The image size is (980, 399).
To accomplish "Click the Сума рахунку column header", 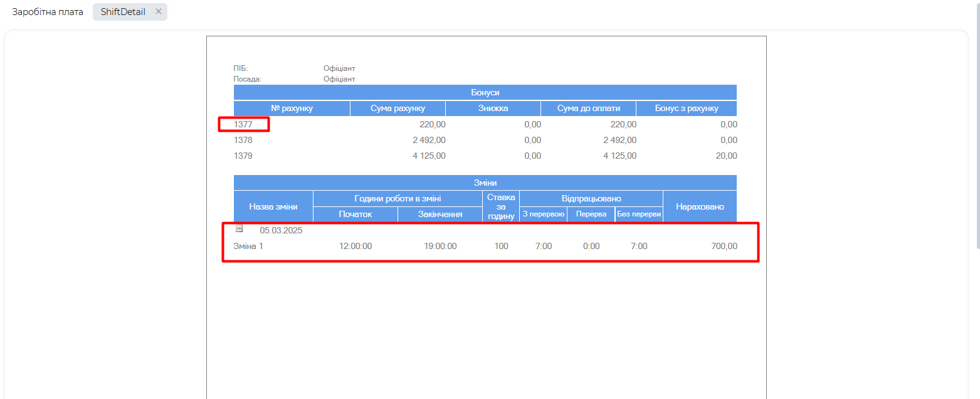I will pyautogui.click(x=398, y=109).
